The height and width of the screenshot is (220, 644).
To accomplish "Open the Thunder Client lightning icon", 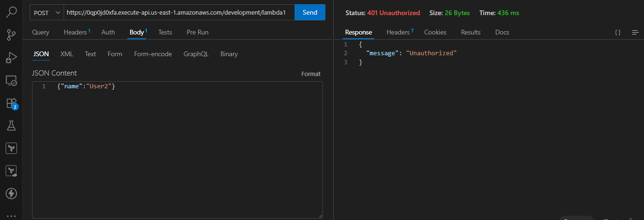I will click(x=11, y=194).
